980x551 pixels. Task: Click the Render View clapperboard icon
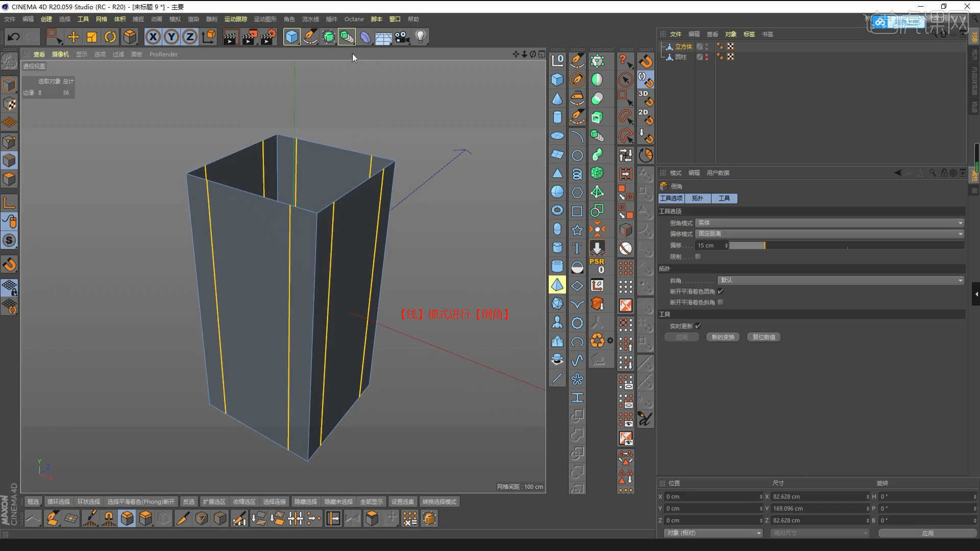pyautogui.click(x=230, y=37)
